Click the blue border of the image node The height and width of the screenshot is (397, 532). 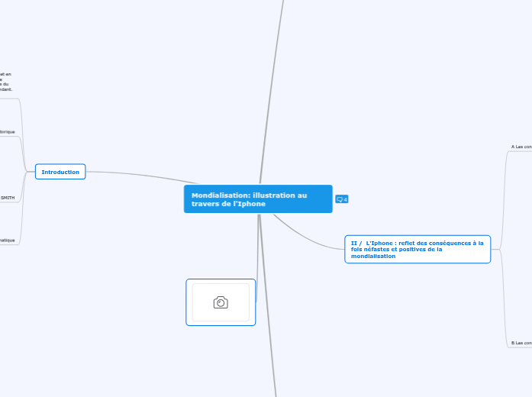coord(186,302)
